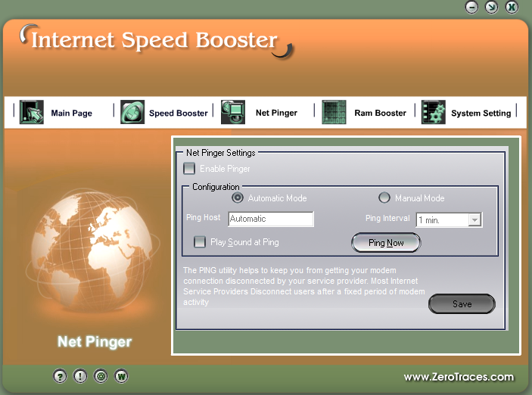Minimize the window with the round minus button

[471, 7]
